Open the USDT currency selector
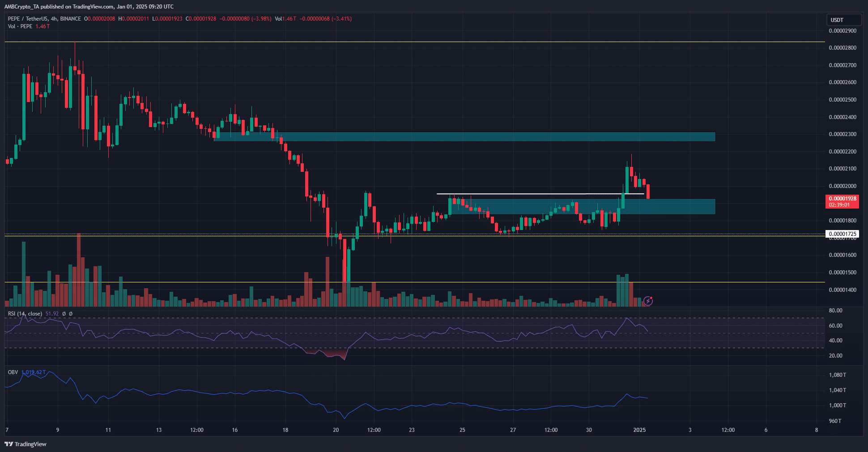 coord(844,20)
